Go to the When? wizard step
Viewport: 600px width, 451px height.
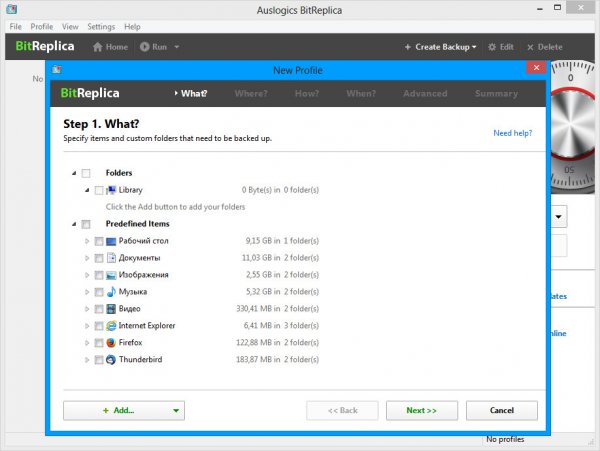tap(361, 93)
